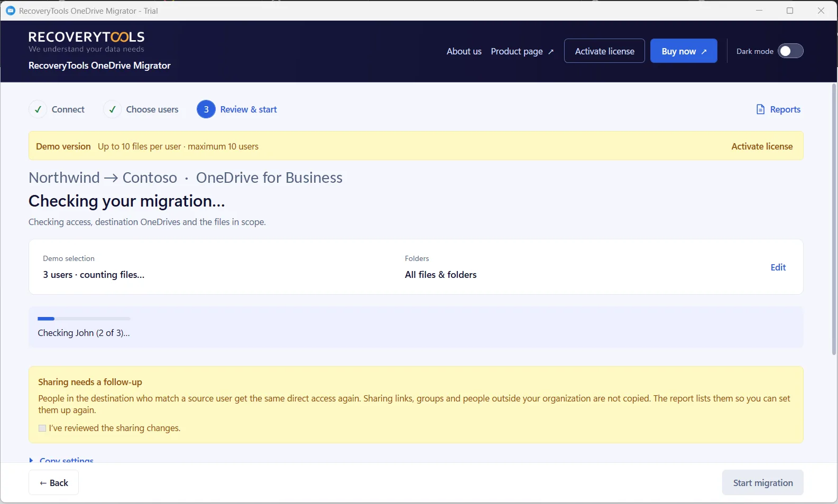This screenshot has width=838, height=504.
Task: Open the Product page link
Action: tap(522, 51)
